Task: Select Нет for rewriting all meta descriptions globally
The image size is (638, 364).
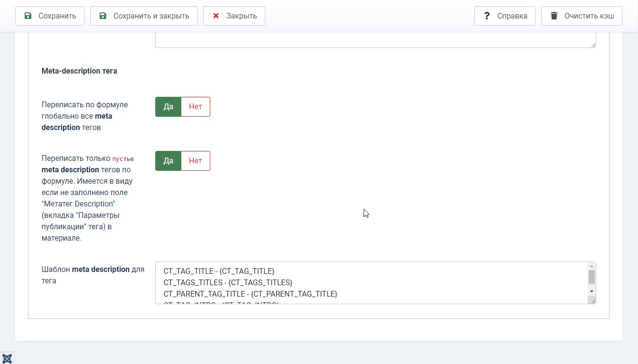Action: pyautogui.click(x=196, y=107)
